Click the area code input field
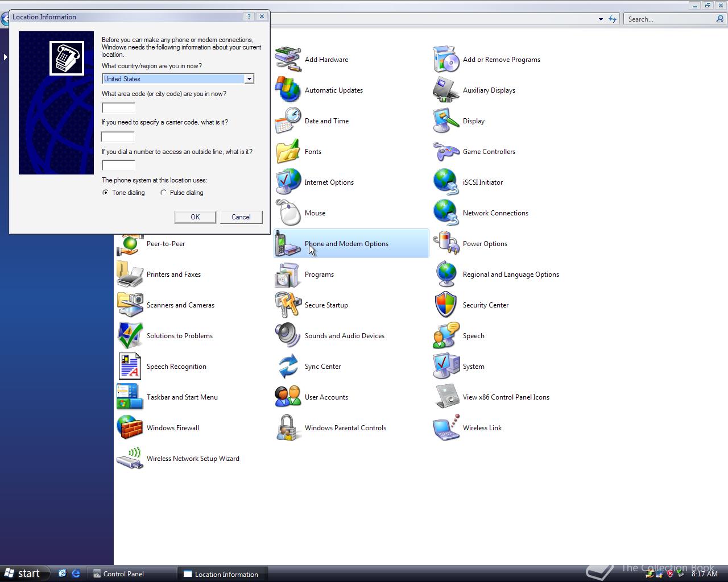This screenshot has height=582, width=728. click(x=118, y=107)
